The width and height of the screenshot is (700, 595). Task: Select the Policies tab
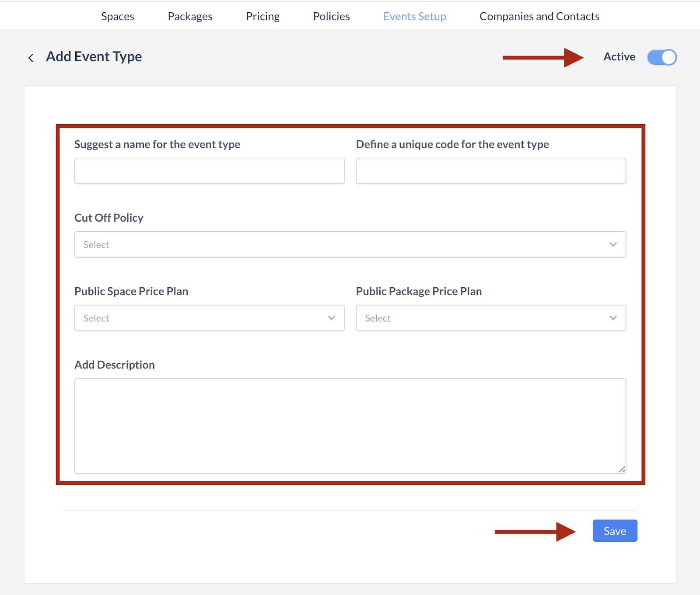331,17
